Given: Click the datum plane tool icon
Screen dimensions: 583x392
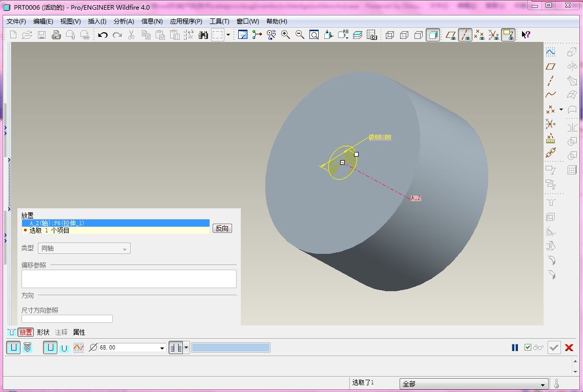Looking at the screenshot, I should point(551,67).
